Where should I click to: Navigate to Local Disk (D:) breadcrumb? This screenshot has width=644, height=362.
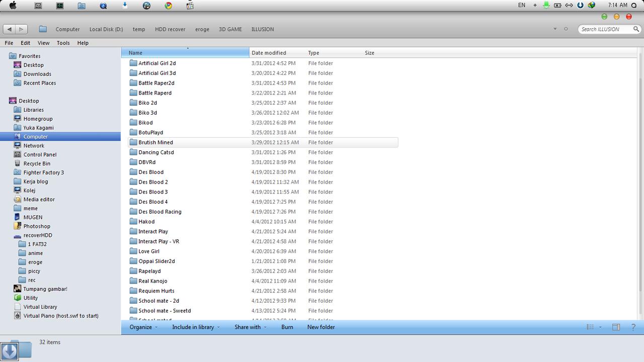106,29
